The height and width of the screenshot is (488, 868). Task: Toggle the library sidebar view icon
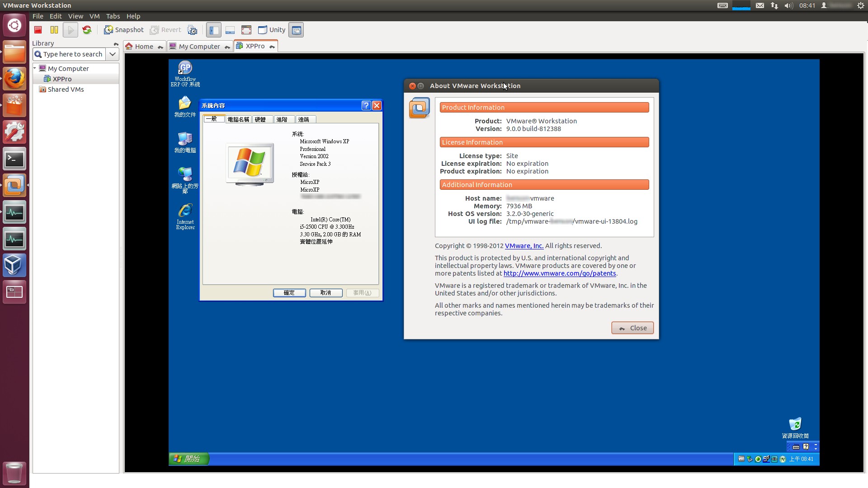pos(214,30)
